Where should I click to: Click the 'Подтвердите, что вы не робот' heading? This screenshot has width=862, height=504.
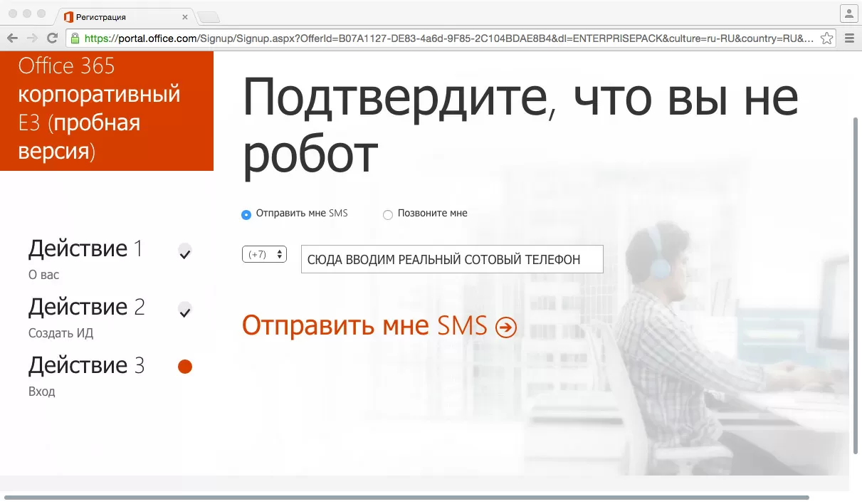click(520, 126)
